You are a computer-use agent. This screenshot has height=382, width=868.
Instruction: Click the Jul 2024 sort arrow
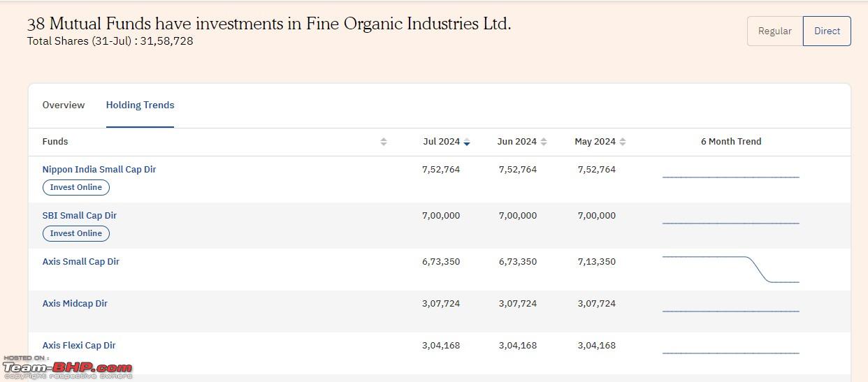(x=467, y=142)
